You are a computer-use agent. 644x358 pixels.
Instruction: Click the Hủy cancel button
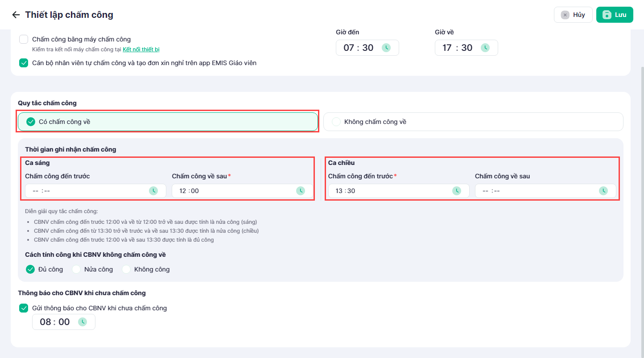tap(573, 15)
